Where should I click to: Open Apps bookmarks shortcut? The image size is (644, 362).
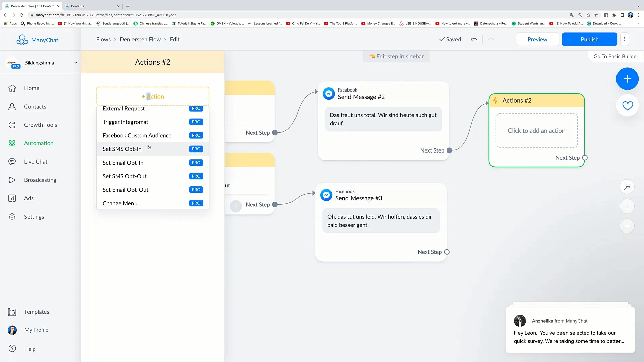tap(10, 23)
